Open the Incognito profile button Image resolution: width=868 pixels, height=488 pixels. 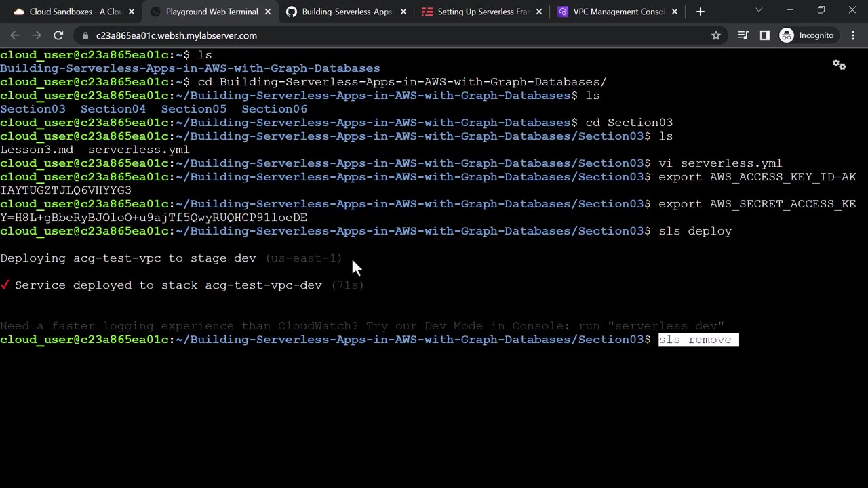(807, 35)
